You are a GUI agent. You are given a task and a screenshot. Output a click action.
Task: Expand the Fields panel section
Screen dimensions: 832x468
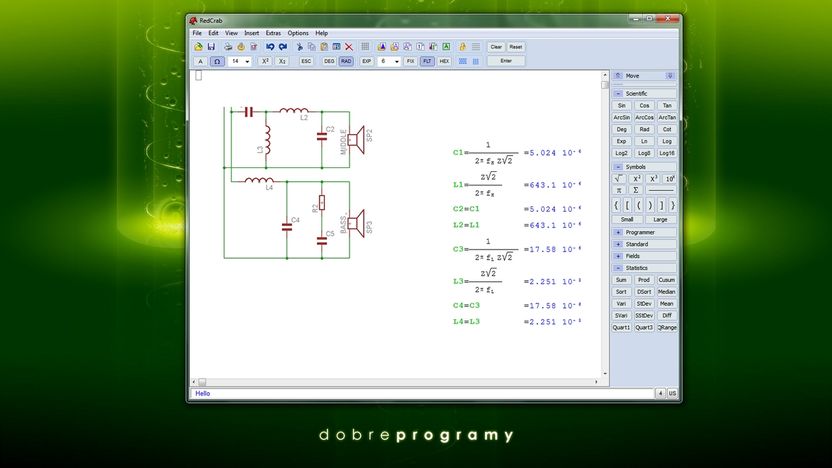coord(618,256)
